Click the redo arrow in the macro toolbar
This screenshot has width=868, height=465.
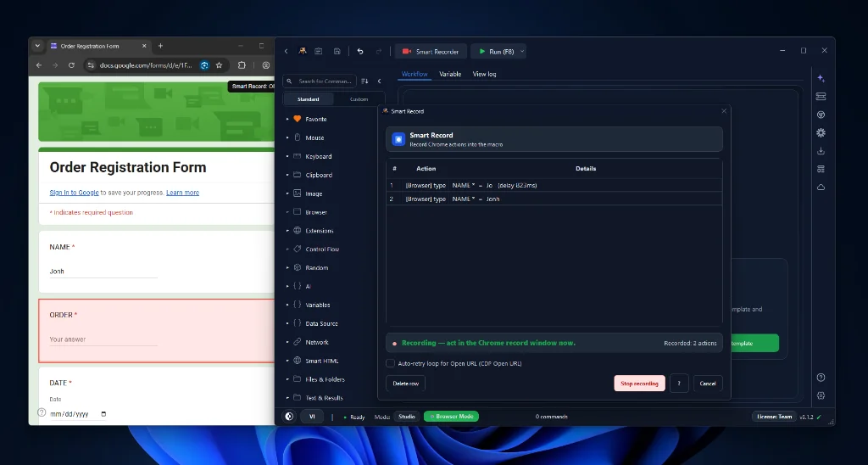click(x=379, y=51)
